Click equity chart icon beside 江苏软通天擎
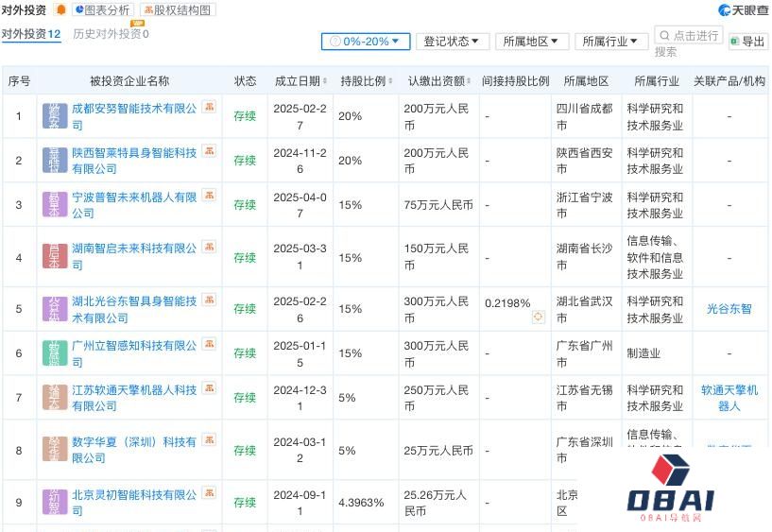 (x=209, y=388)
